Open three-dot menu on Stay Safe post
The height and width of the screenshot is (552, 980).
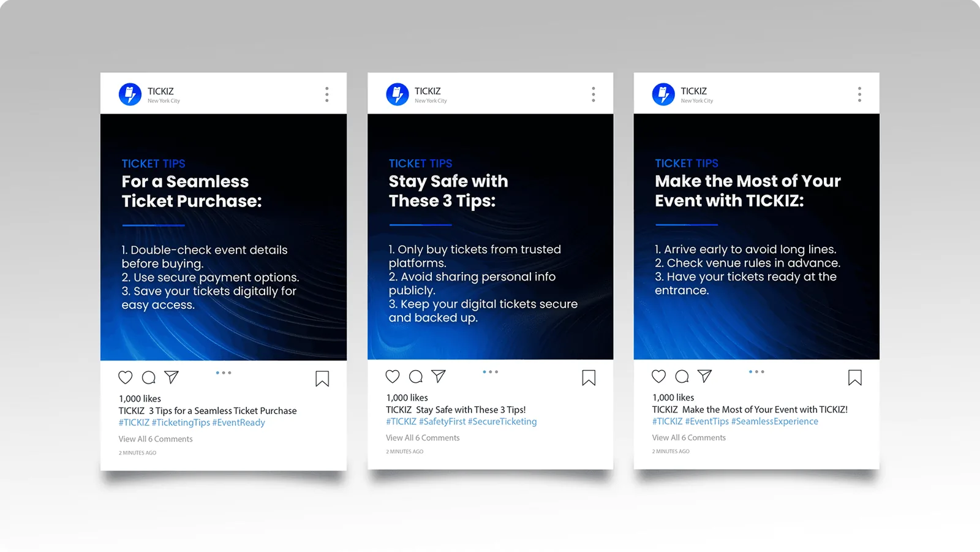pyautogui.click(x=594, y=94)
